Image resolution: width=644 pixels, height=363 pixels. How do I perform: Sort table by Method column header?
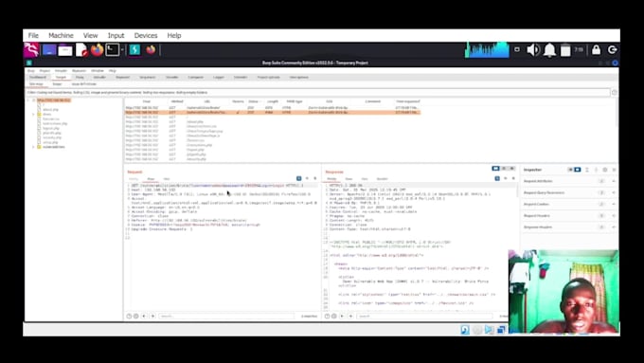(x=177, y=101)
